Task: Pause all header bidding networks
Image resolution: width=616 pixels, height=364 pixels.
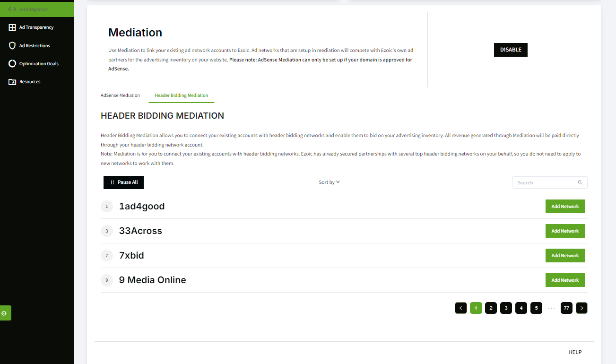Action: 123,182
